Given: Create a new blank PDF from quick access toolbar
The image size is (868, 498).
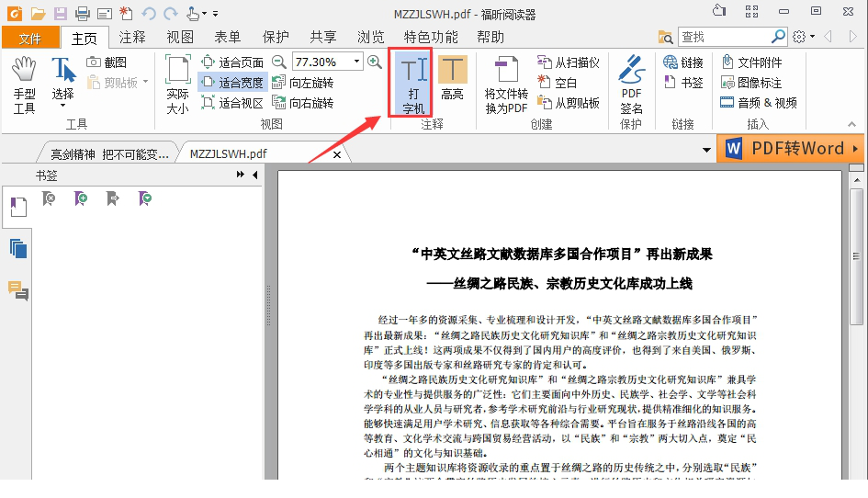Looking at the screenshot, I should (x=126, y=13).
